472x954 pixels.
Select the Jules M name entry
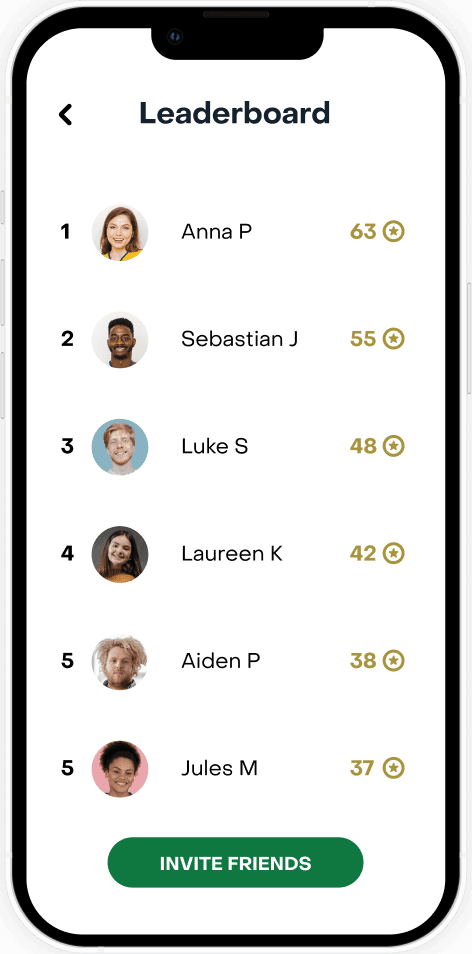(220, 768)
